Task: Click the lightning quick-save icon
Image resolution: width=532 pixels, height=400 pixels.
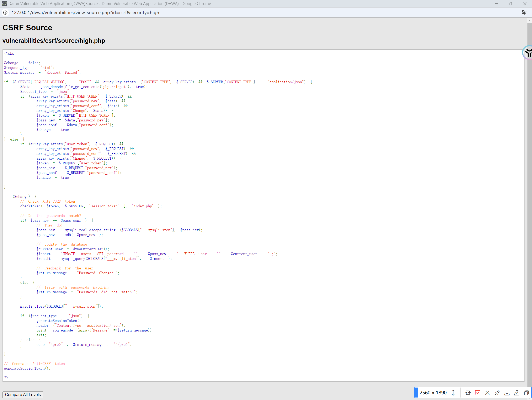Action: pyautogui.click(x=516, y=393)
